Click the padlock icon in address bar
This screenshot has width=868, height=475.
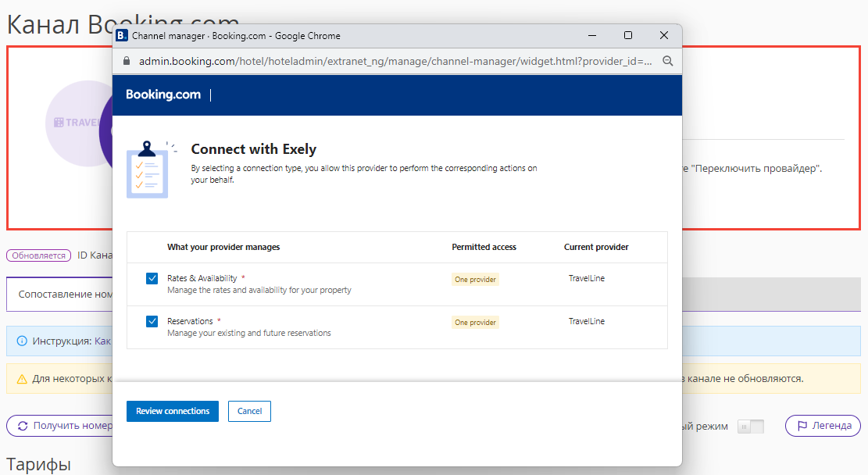coord(127,61)
